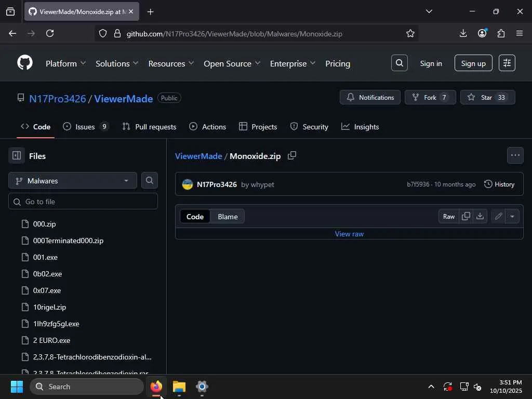Open the GitHub search magnifier icon
The width and height of the screenshot is (532, 399).
click(400, 63)
